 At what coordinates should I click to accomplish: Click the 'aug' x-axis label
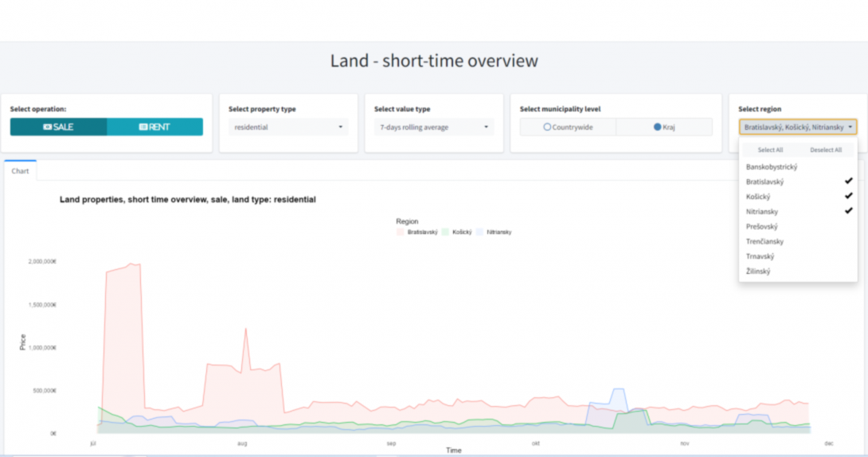tap(242, 443)
